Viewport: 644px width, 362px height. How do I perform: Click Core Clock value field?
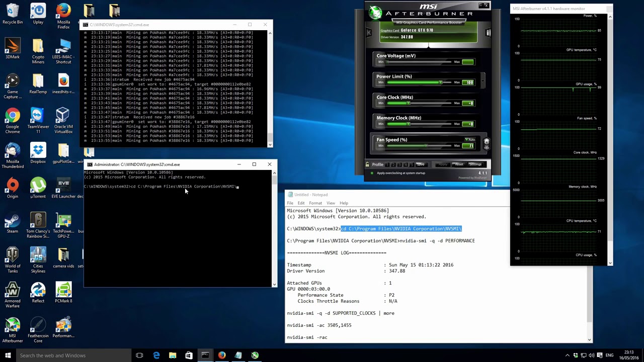coord(468,103)
